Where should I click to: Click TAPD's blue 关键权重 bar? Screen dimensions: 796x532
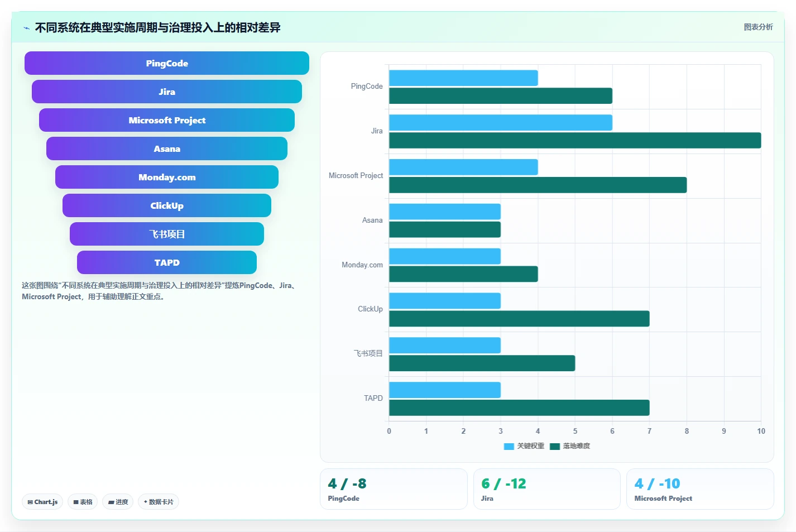click(445, 390)
